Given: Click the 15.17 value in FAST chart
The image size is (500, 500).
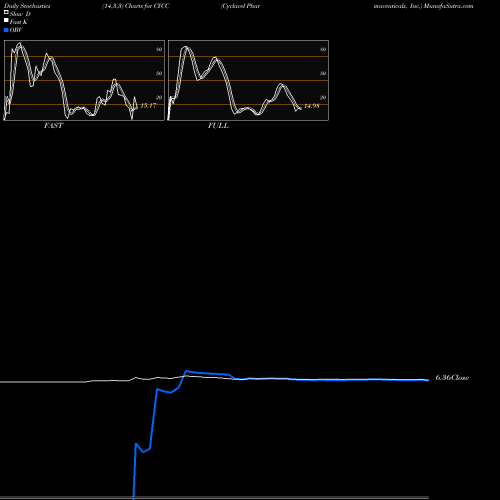Looking at the screenshot, I should (x=148, y=106).
